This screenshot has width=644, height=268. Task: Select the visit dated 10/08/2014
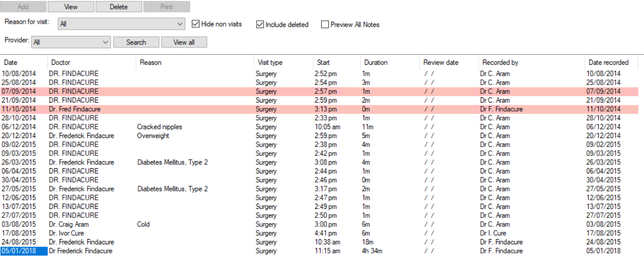[319, 74]
